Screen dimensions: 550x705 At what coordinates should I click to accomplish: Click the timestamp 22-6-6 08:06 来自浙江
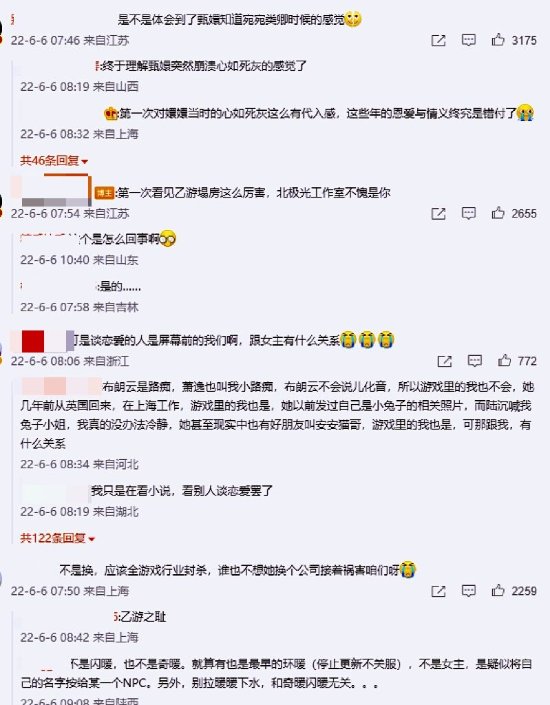(x=70, y=361)
